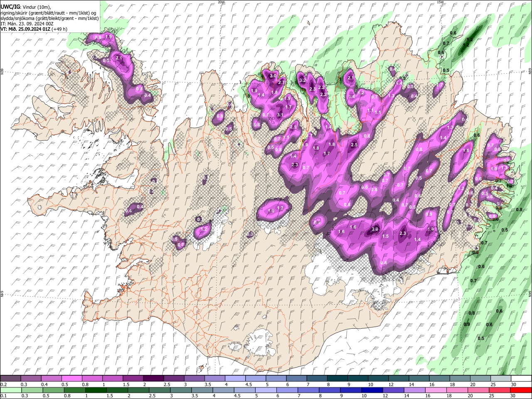
Task: Click upper legend swatch between 3 and 3.5
Action: pos(194,379)
